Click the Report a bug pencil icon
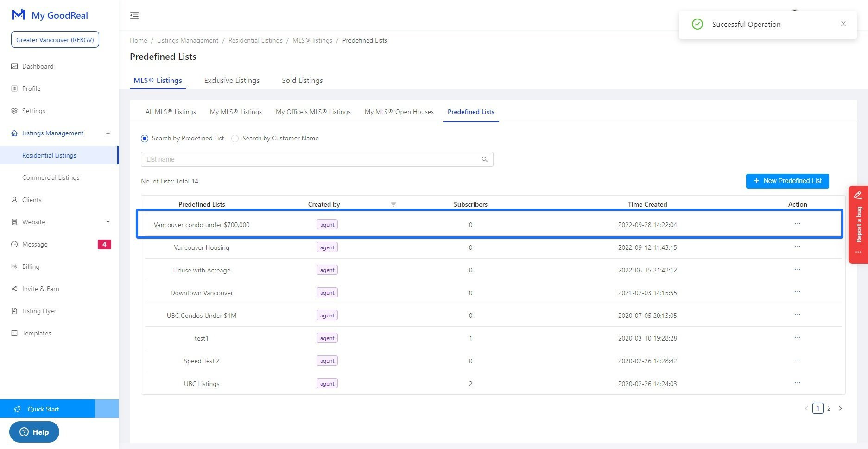 [x=858, y=195]
